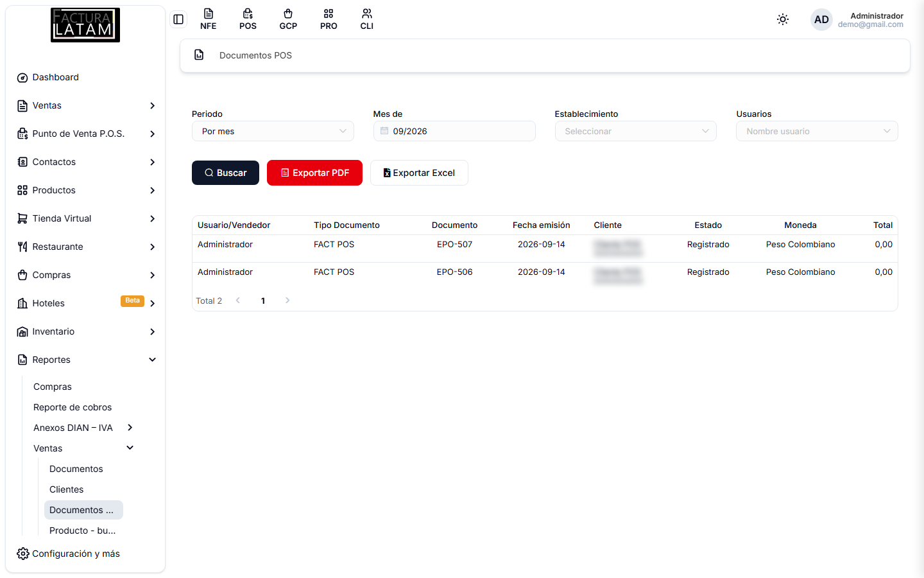Expand the Hoteles Beta menu
Image resolution: width=924 pixels, height=578 pixels.
(85, 303)
